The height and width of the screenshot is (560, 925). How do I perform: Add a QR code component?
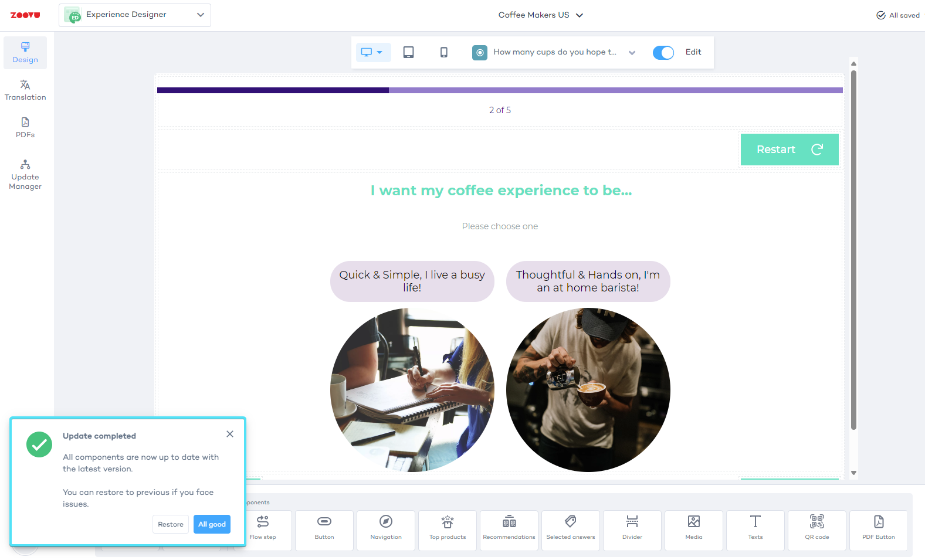pos(816,530)
